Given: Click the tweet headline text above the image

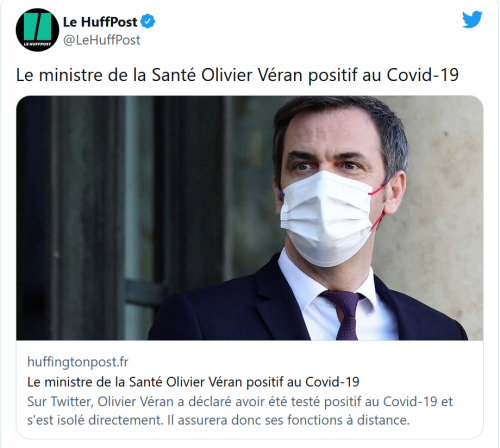Looking at the screenshot, I should [x=237, y=75].
